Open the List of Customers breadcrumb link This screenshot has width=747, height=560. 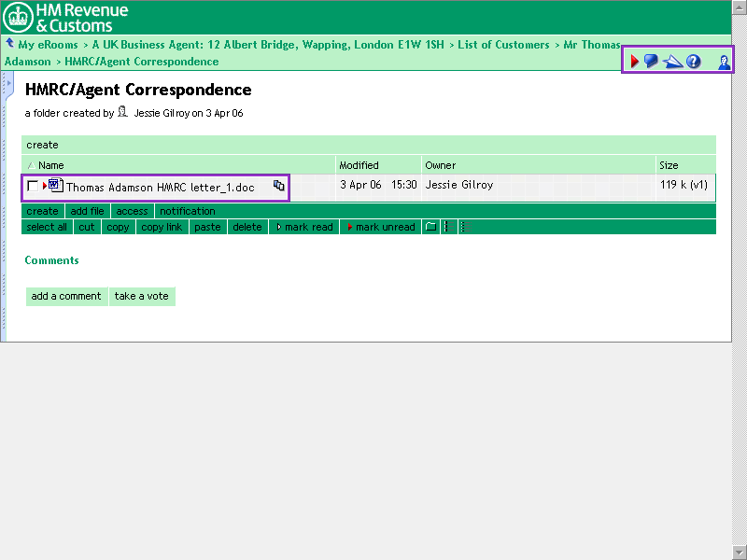503,44
